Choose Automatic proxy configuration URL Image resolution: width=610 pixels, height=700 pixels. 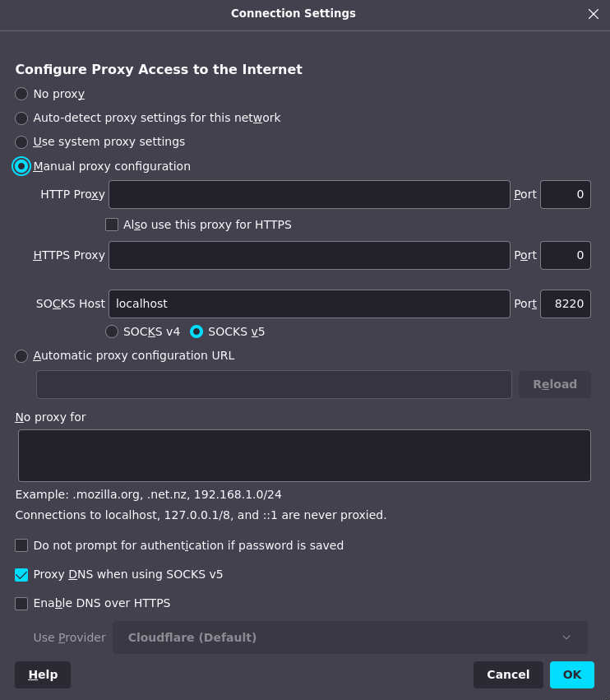tap(21, 355)
